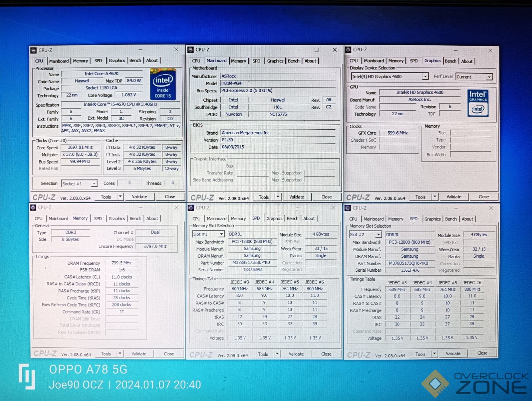Click the CAS# Latency value 11.0 clocks
This screenshot has width=532, height=401.
(121, 277)
